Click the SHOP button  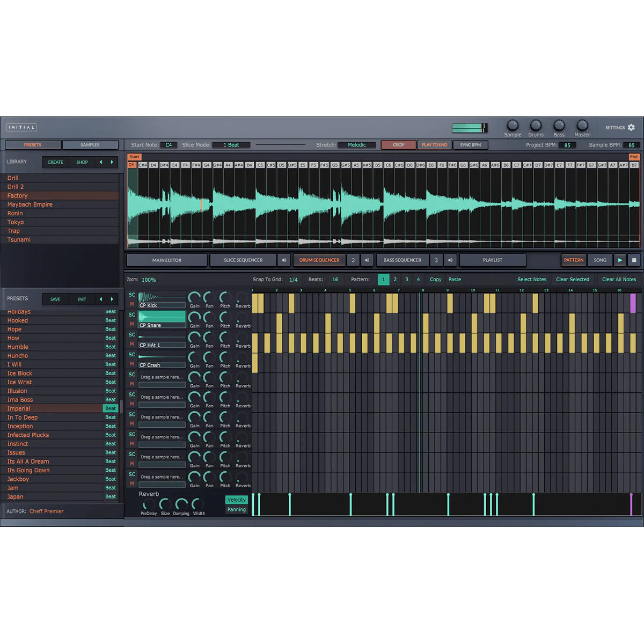(82, 162)
